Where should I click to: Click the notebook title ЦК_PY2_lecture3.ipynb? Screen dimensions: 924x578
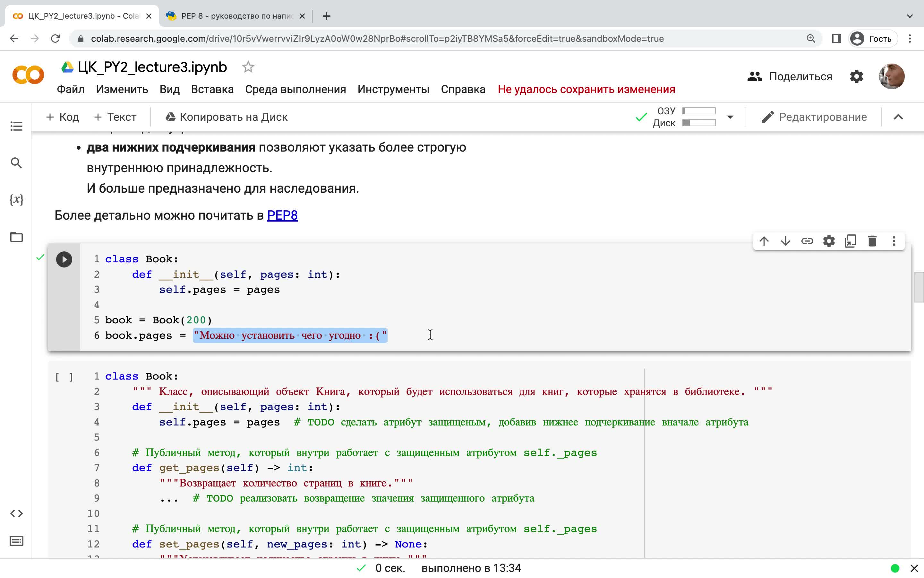coord(152,67)
